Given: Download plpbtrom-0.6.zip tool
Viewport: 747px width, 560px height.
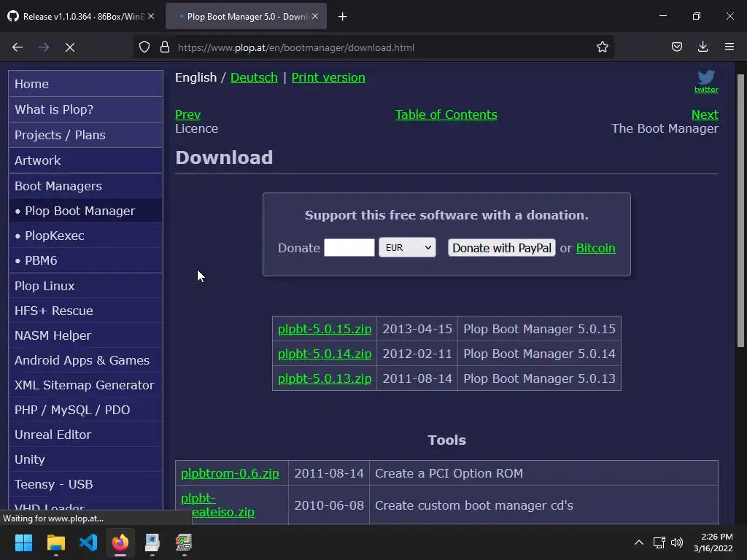Looking at the screenshot, I should tap(230, 473).
